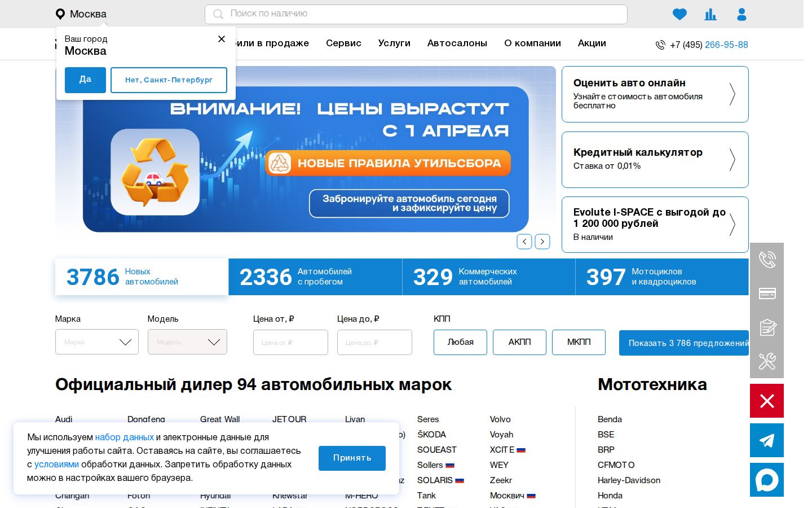Viewport: 812px width, 508px height.
Task: Switch to the Автомобилей с пробегом tab
Action: [x=315, y=277]
